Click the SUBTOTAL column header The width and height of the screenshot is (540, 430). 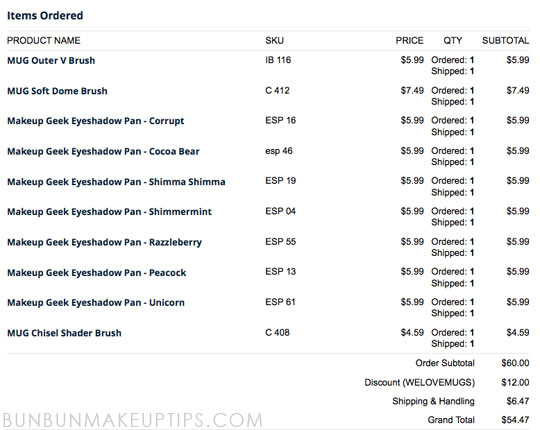coord(506,41)
